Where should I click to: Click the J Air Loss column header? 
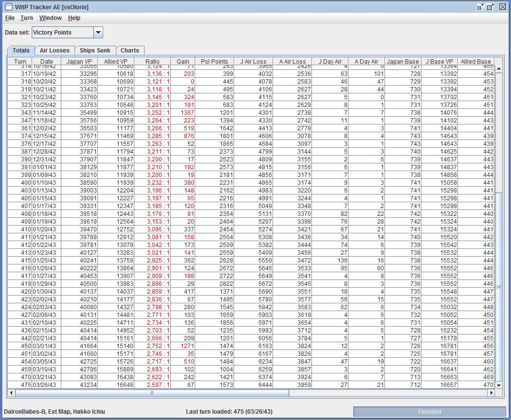[x=253, y=61]
